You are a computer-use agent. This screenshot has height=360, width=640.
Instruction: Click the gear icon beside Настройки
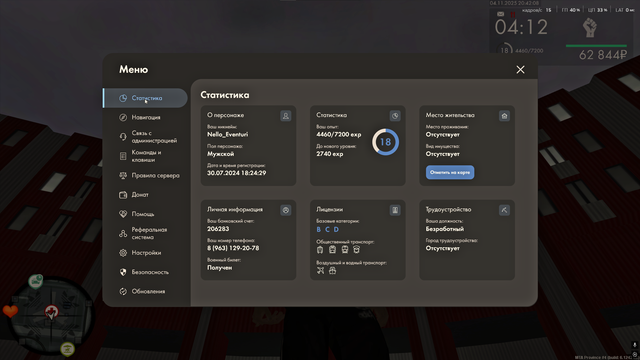pos(123,253)
